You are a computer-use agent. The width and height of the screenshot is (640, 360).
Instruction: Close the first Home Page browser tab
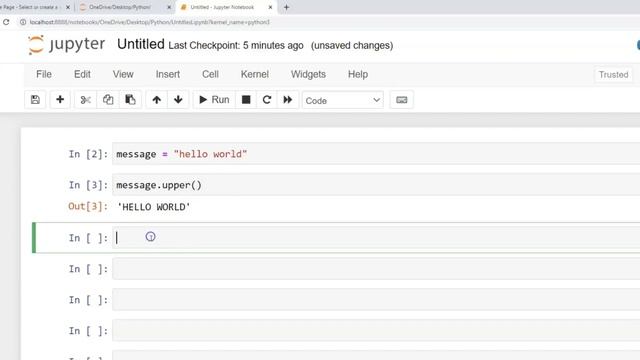pos(68,7)
